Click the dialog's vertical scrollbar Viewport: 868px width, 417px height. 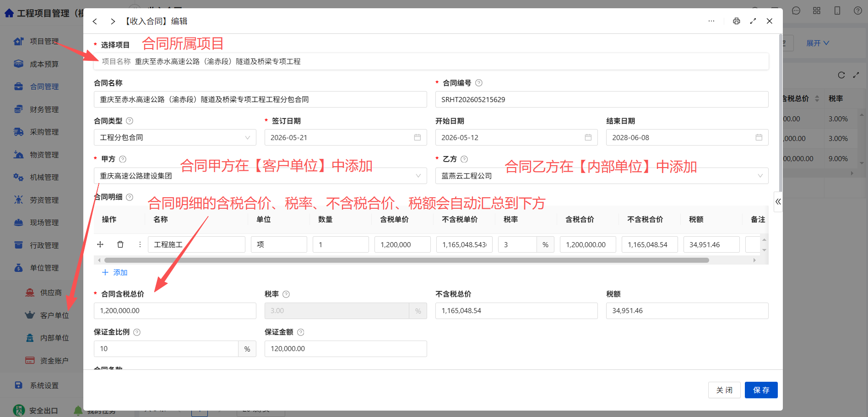(x=781, y=112)
